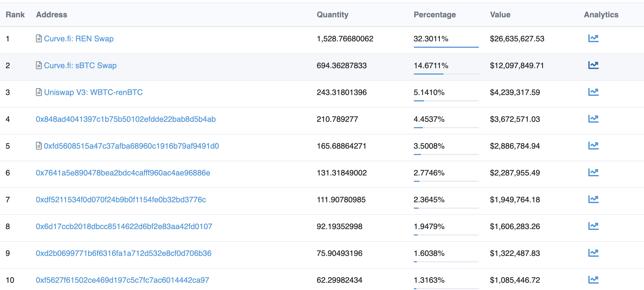The height and width of the screenshot is (290, 644).
Task: Click analytics icon in Uniswap V3 row
Action: click(593, 92)
